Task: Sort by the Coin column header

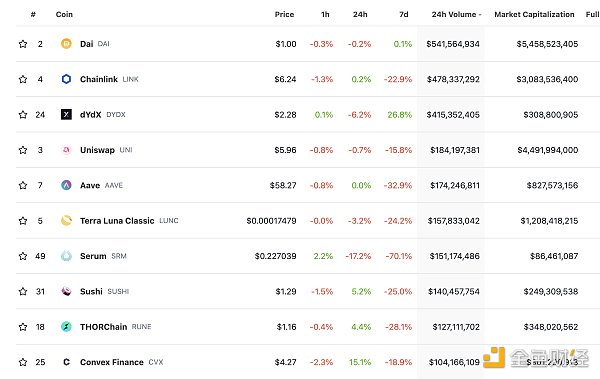Action: [64, 15]
